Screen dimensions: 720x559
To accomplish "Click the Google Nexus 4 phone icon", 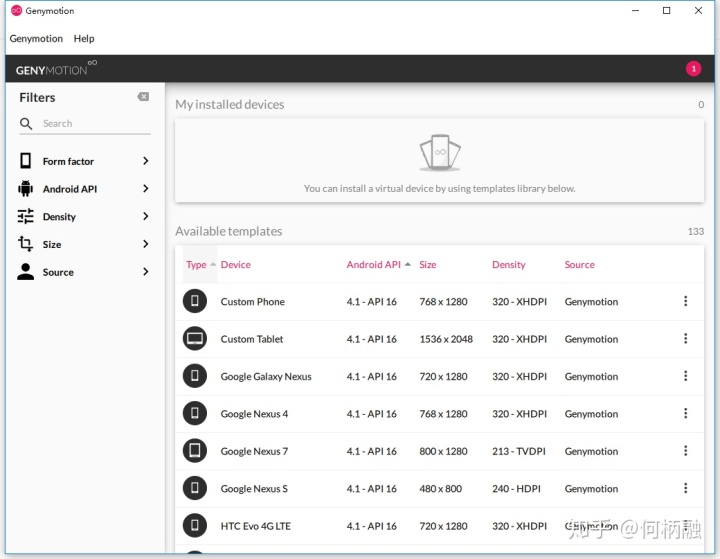I will coord(195,413).
